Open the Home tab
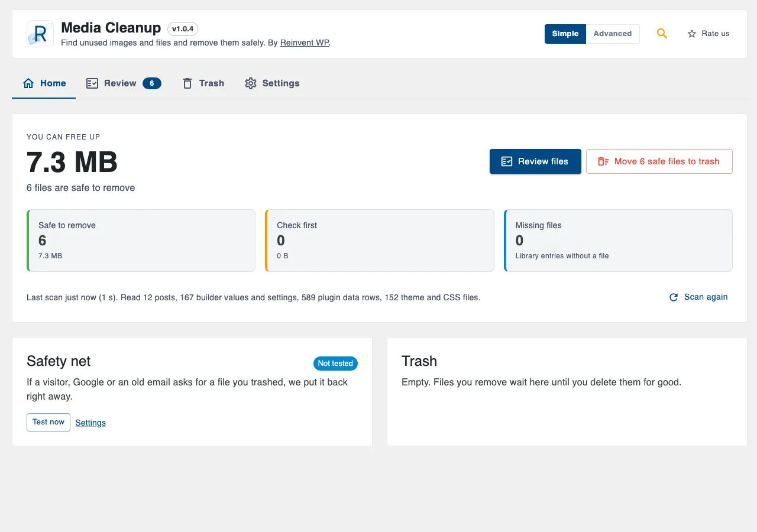Screen dimensions: 757x532 coord(44,83)
